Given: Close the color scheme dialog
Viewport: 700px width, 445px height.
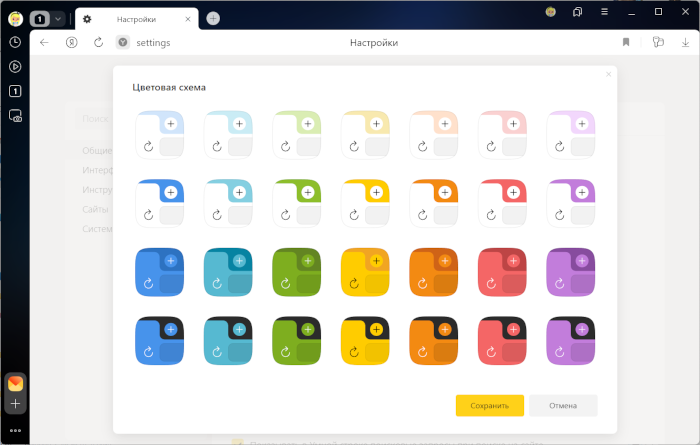Looking at the screenshot, I should click(x=608, y=74).
